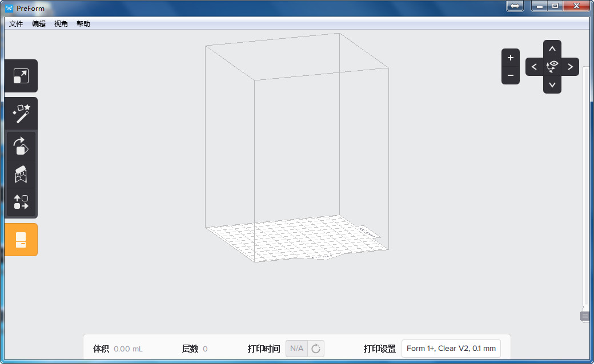Close the PreForm window
Viewport: 594px width, 364px height.
(576, 6)
